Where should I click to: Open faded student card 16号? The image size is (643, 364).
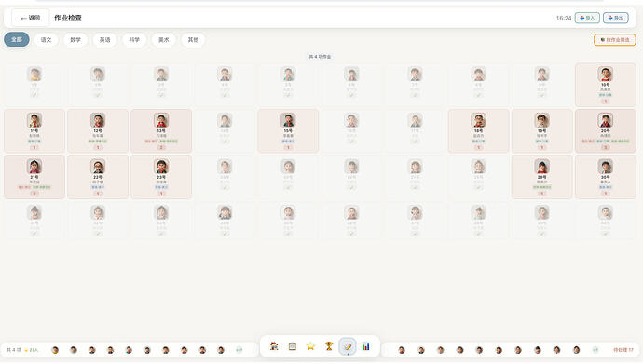click(351, 131)
